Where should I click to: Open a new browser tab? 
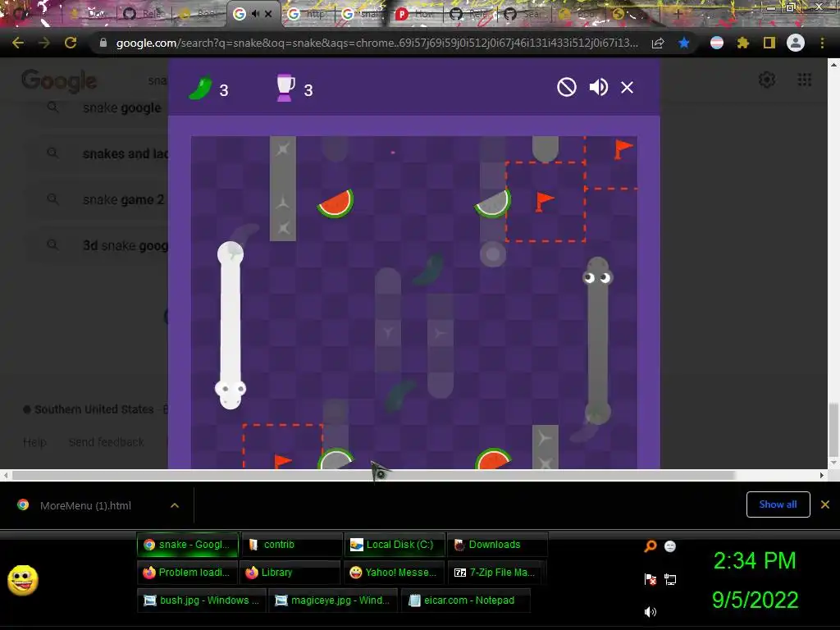678,14
